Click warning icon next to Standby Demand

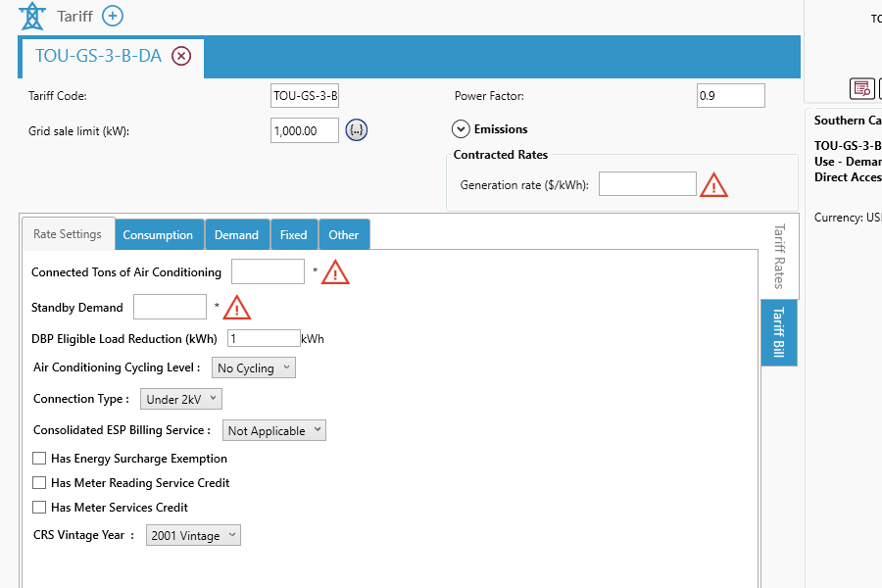pos(237,308)
